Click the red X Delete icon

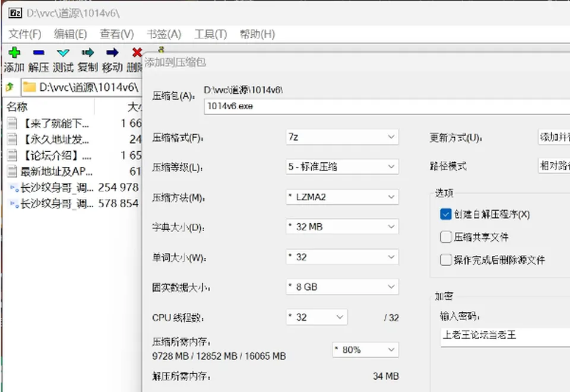137,53
